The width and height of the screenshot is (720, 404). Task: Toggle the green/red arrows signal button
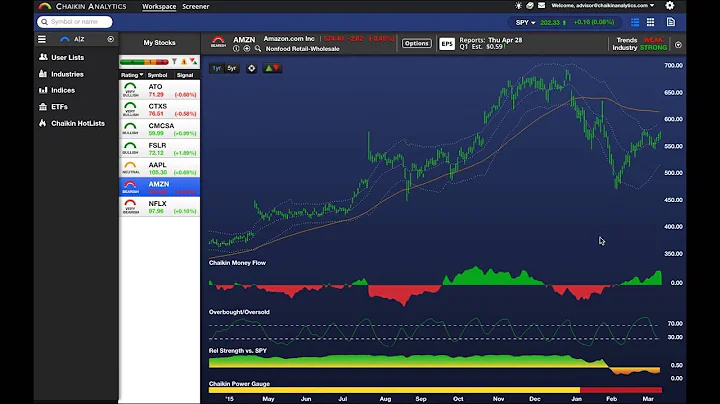point(272,68)
